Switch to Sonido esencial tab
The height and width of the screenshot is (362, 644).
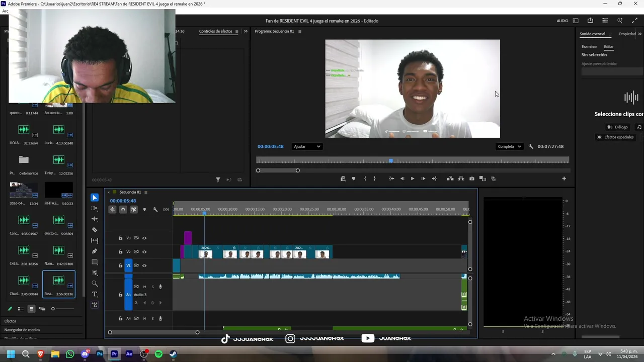click(x=592, y=34)
